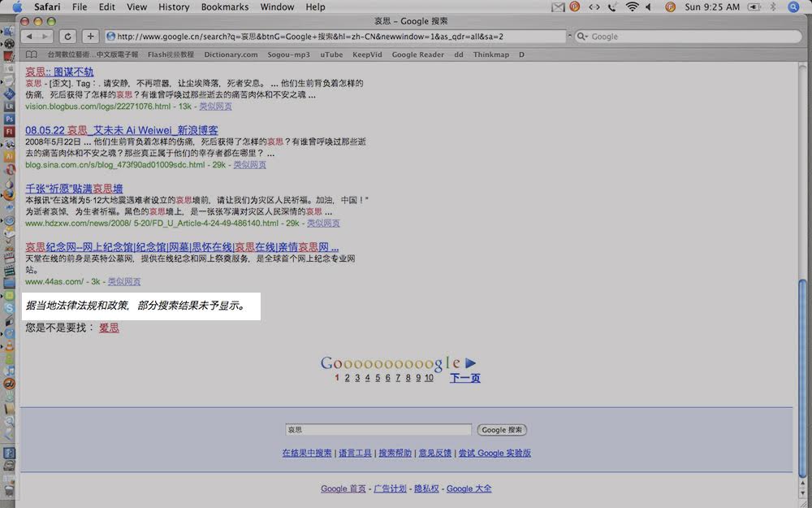Click the battery charging status icon

point(754,7)
